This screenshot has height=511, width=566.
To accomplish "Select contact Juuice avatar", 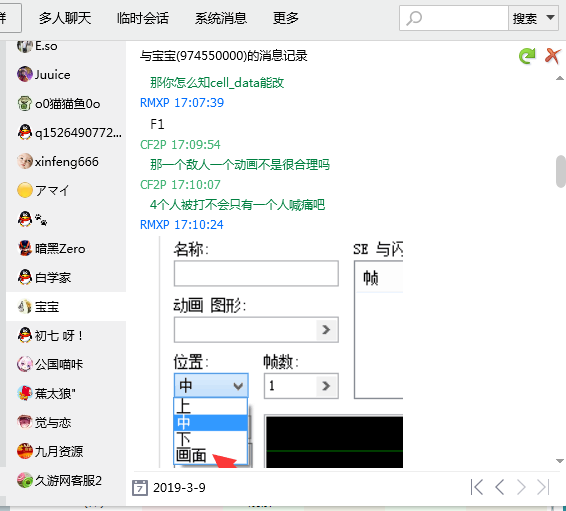I will [25, 74].
